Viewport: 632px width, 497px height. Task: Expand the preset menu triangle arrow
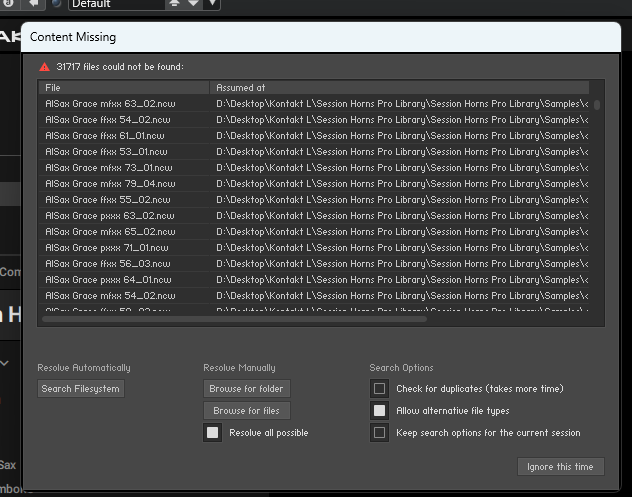(212, 4)
